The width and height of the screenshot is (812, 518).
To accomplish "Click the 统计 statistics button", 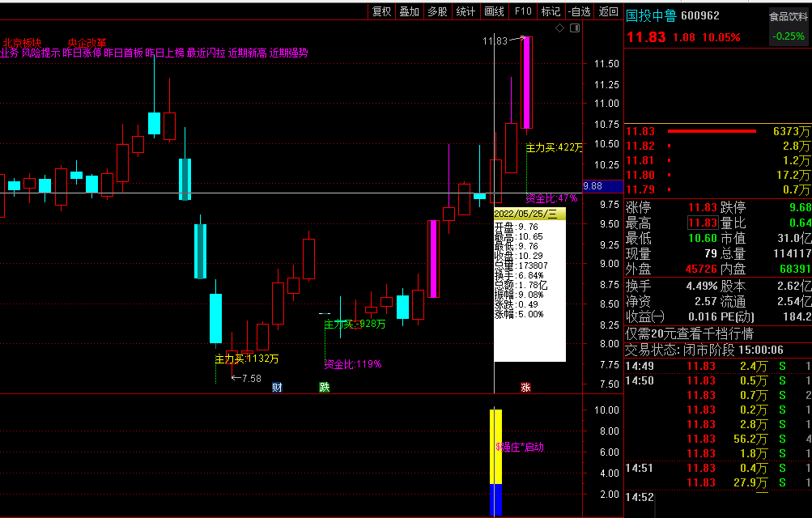I will pos(465,11).
